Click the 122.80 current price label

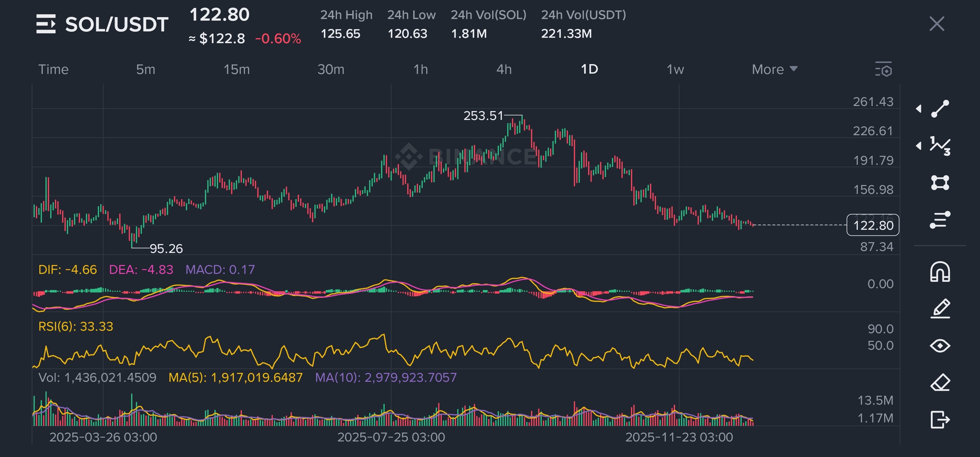coord(872,225)
